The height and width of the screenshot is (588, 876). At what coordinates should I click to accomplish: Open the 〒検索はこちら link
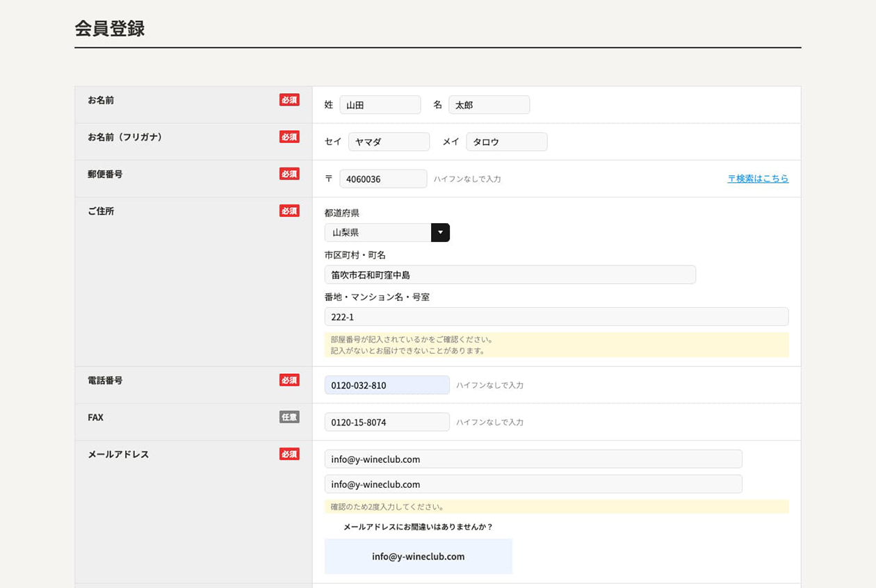point(758,179)
